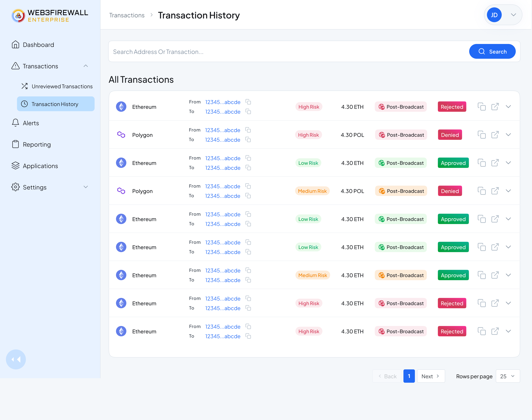Viewport: 532px width, 420px height.
Task: Open the Applications section
Action: [x=35, y=166]
